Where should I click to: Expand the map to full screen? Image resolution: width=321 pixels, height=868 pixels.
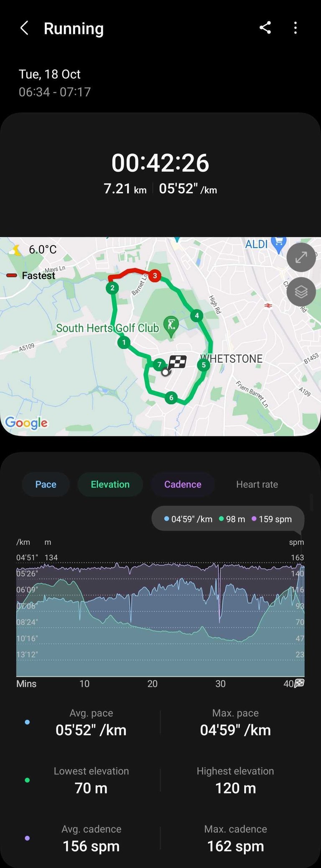[x=301, y=257]
